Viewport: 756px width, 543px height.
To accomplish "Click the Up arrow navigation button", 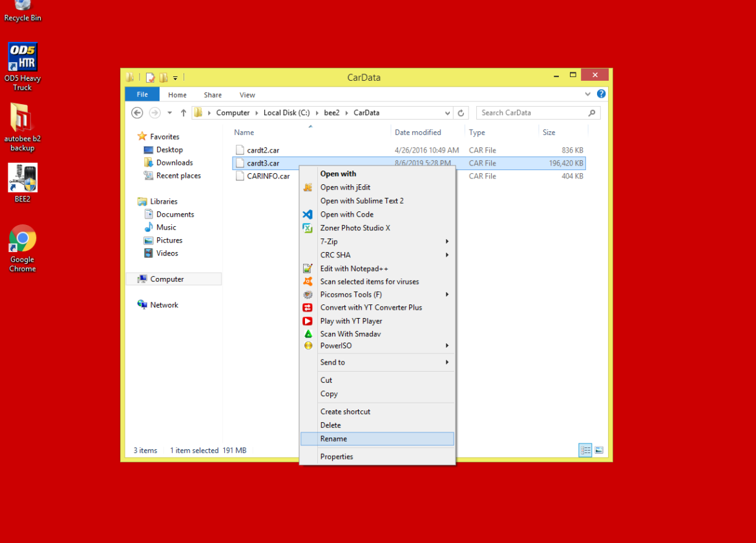I will tap(184, 112).
